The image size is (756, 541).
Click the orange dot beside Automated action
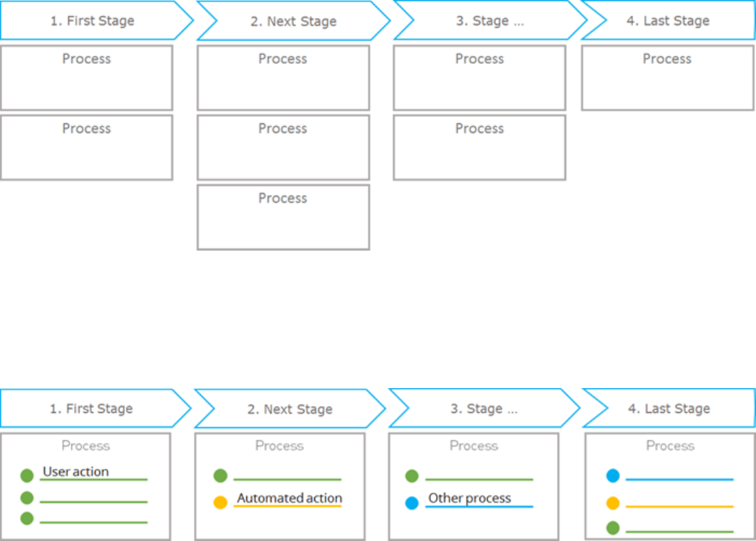click(221, 503)
